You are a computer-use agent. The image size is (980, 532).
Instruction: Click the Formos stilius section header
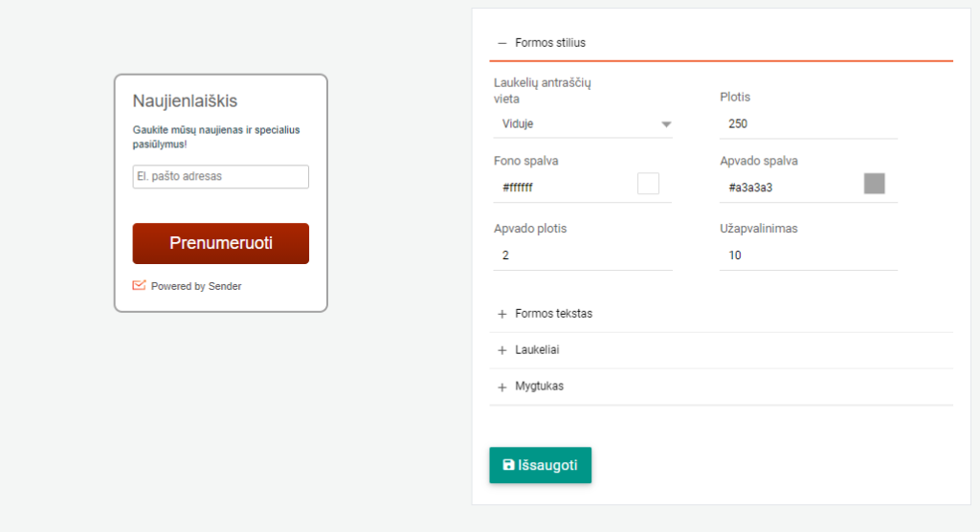click(x=722, y=42)
